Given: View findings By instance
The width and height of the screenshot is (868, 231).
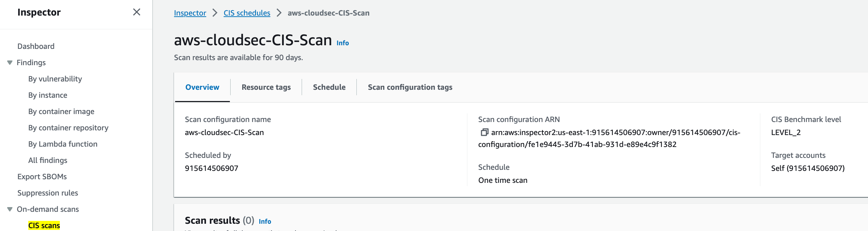Looking at the screenshot, I should coord(48,95).
